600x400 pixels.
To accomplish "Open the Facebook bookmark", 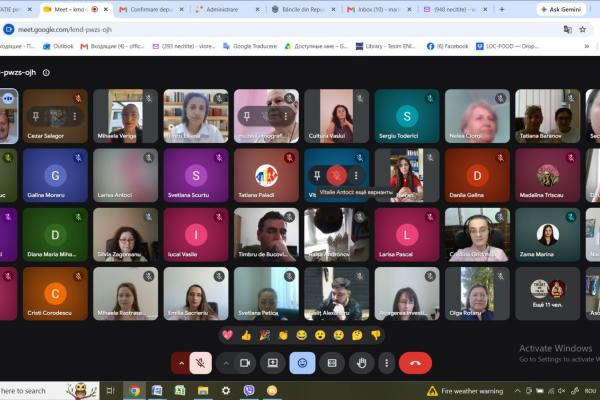I will [x=447, y=46].
